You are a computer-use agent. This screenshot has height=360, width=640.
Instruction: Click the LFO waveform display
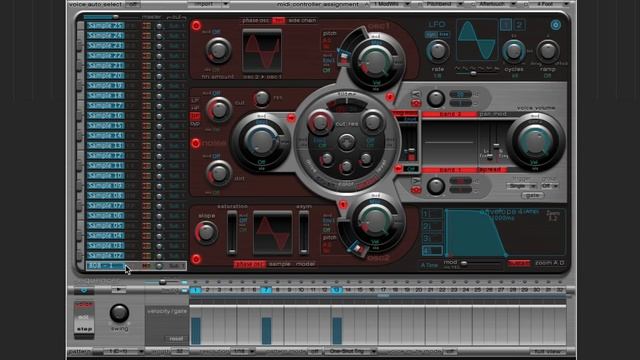tap(477, 40)
